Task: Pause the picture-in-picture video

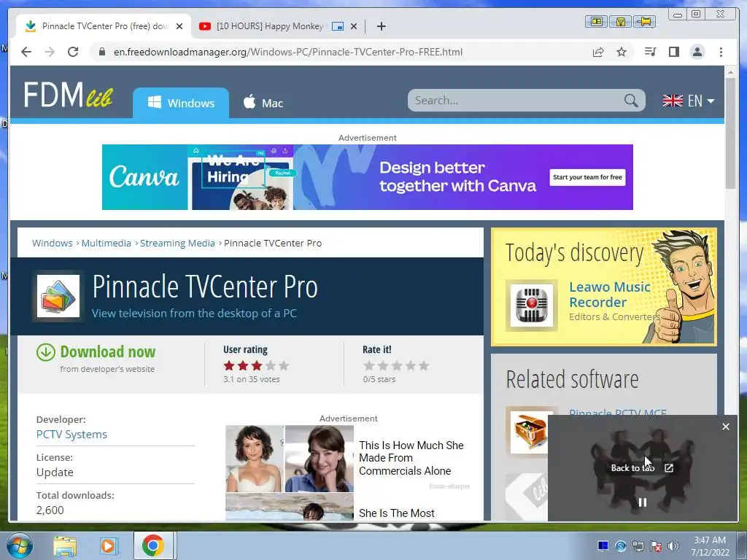Action: point(642,502)
